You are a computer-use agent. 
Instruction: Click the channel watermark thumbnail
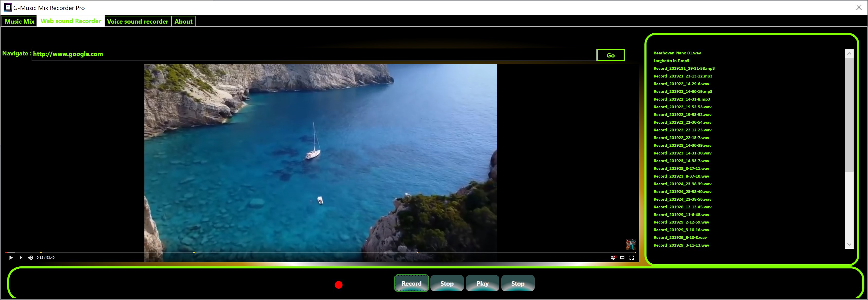(x=631, y=245)
